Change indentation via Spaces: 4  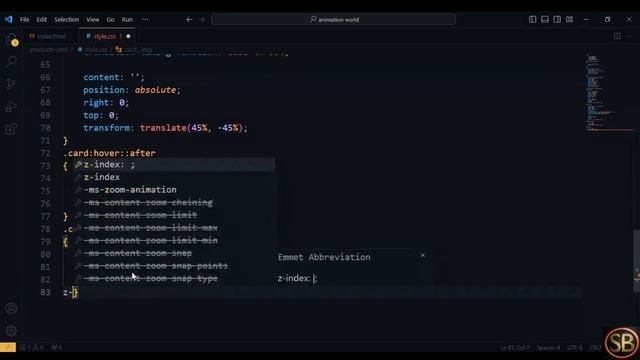click(548, 348)
